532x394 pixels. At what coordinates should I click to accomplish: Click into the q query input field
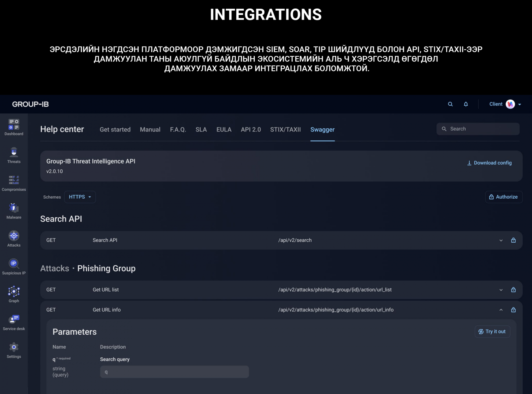[174, 372]
